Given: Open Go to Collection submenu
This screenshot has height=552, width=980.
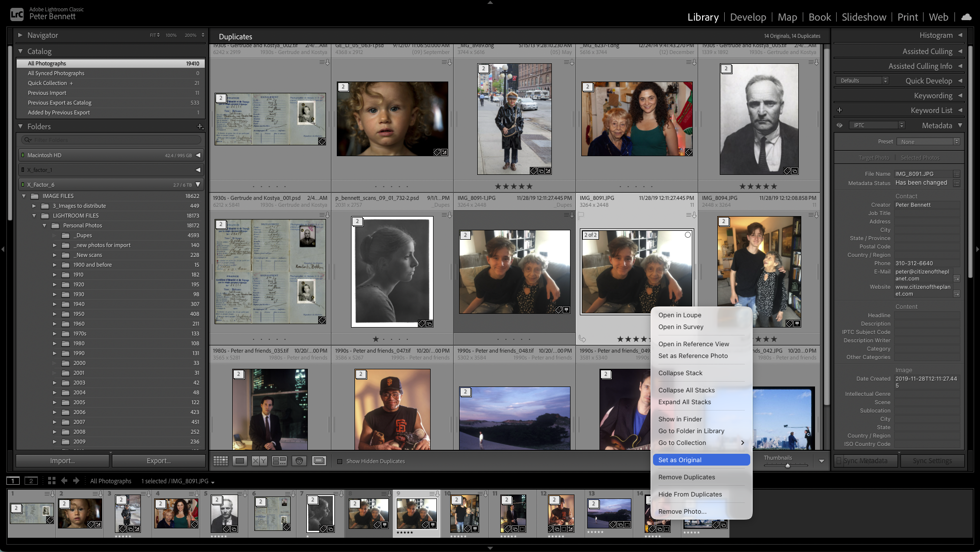Looking at the screenshot, I should point(701,442).
